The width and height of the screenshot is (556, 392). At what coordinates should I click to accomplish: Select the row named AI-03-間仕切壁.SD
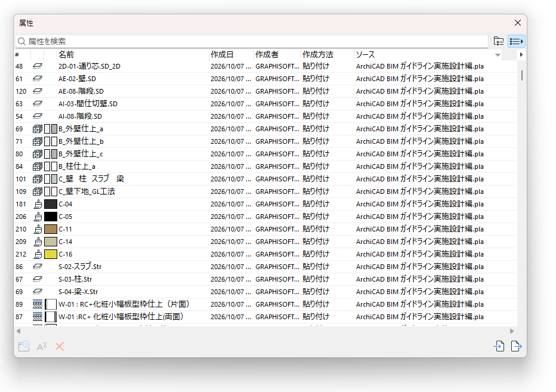click(x=265, y=104)
